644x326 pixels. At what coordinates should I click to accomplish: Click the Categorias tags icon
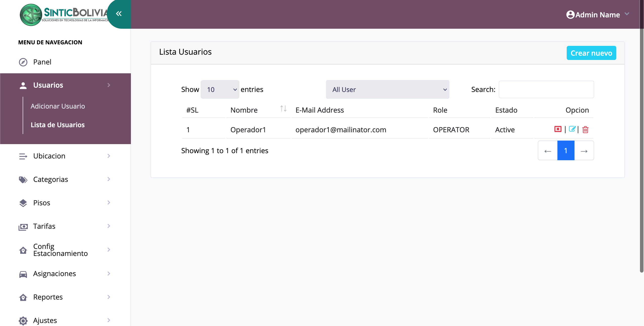(23, 180)
